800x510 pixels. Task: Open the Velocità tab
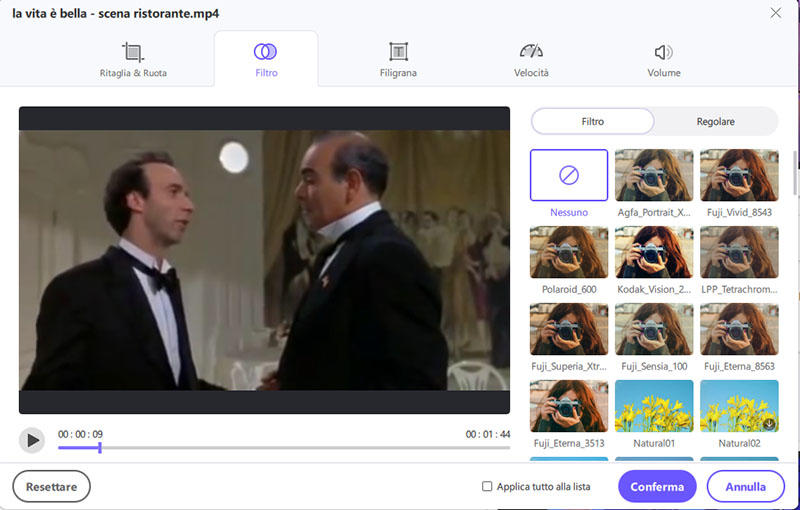[531, 60]
